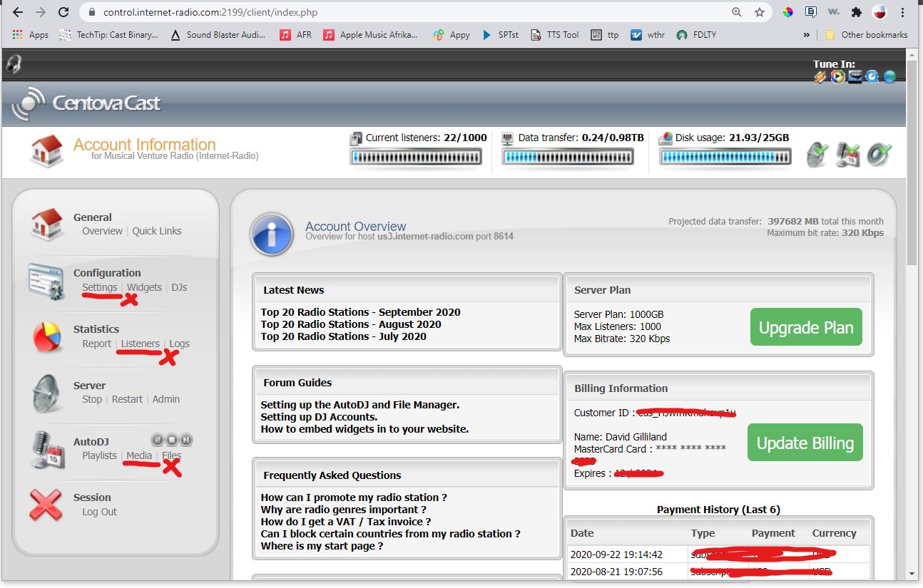Open Top 20 Radio Stations September 2020
The height and width of the screenshot is (588, 923).
(360, 312)
